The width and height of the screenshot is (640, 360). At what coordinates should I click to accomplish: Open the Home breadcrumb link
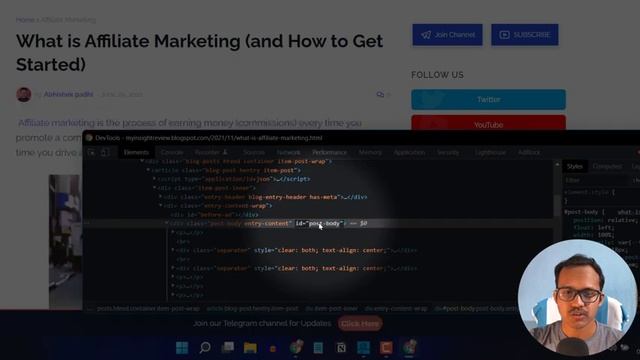(25, 20)
